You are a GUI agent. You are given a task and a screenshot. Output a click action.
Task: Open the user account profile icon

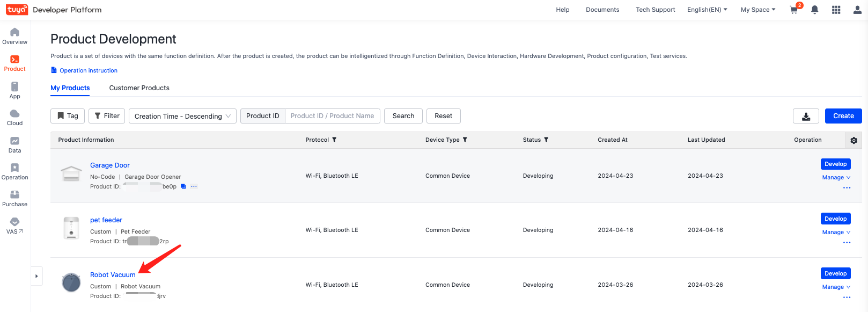coord(857,10)
